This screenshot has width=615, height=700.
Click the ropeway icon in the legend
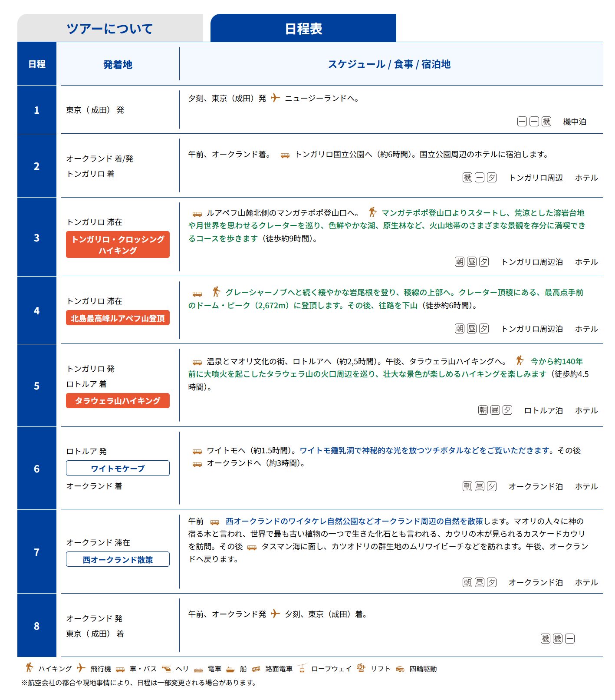click(x=302, y=668)
